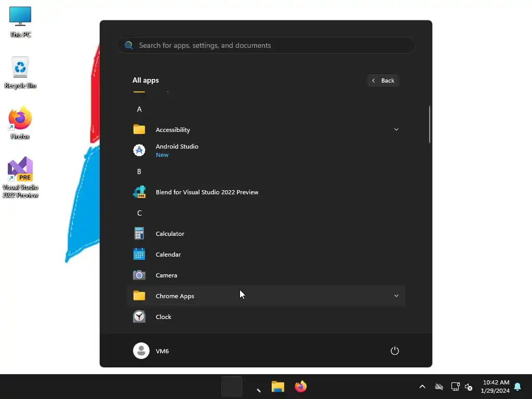Click the Start button on the taskbar
This screenshot has height=399, width=532.
232,387
